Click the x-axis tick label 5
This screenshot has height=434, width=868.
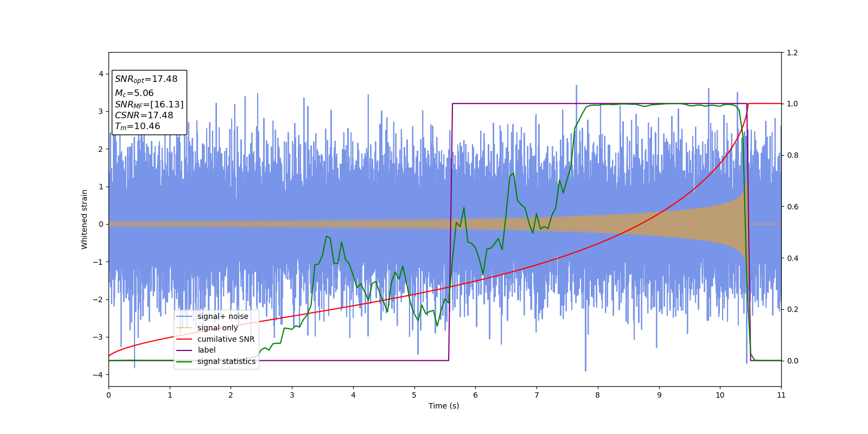tap(414, 395)
